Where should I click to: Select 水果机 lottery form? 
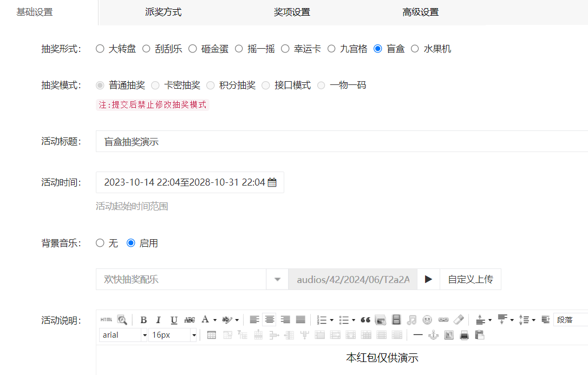pos(415,49)
